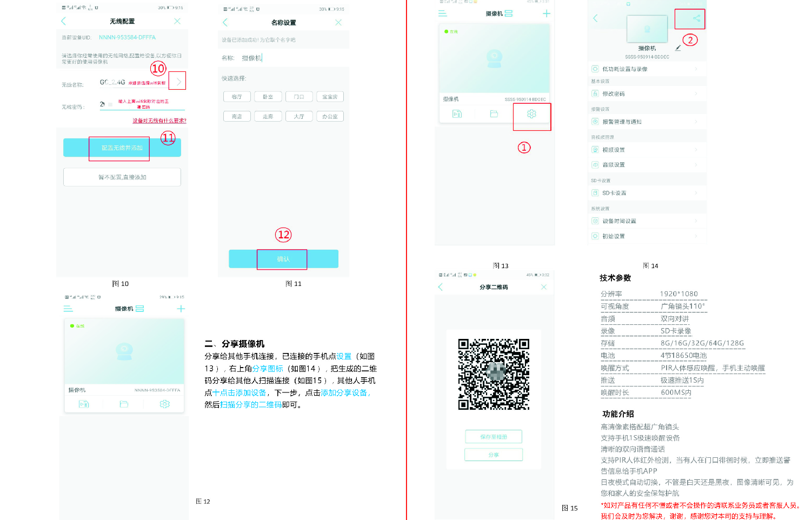Select 门口 quick name option
The height and width of the screenshot is (520, 812).
299,97
